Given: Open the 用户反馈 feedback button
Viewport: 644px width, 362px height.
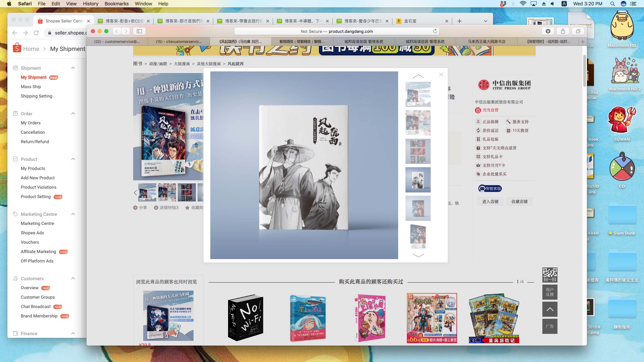Looking at the screenshot, I should pos(550,292).
